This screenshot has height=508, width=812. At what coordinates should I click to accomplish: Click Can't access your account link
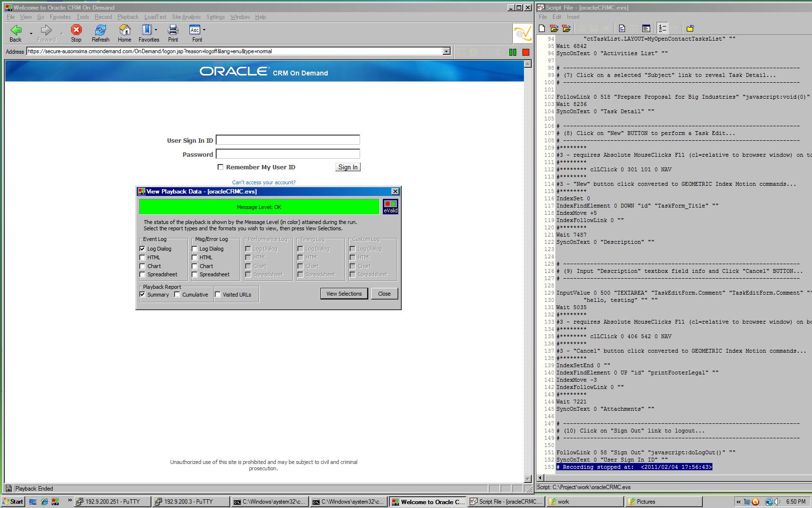click(264, 182)
